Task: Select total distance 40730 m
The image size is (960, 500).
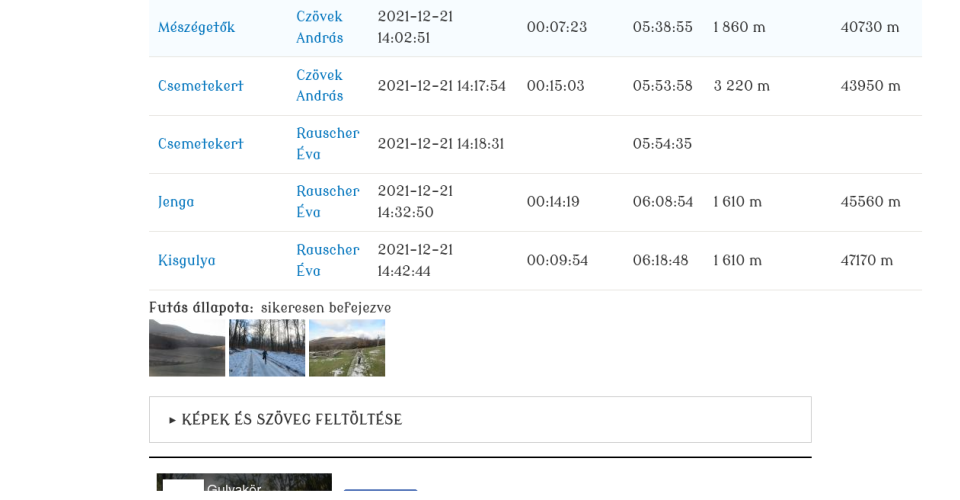Action: click(869, 28)
